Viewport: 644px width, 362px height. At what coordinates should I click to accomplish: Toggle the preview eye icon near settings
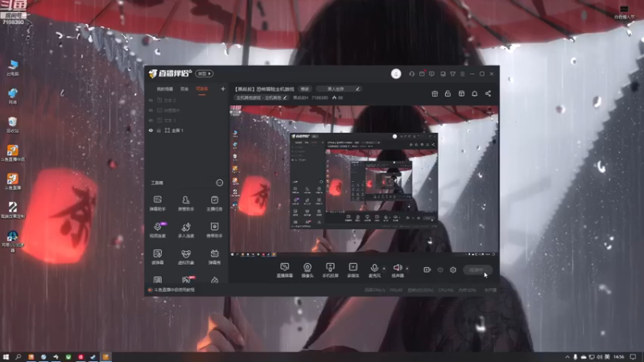440,270
